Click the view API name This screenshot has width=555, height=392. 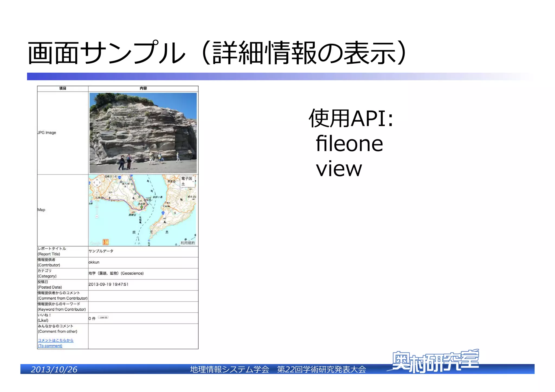click(339, 169)
